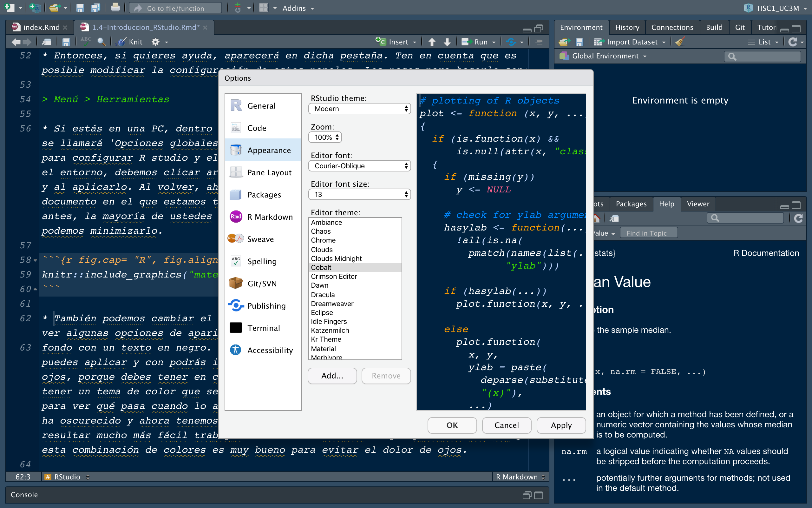The width and height of the screenshot is (812, 508).
Task: Open the R Markdown options section
Action: pos(263,217)
